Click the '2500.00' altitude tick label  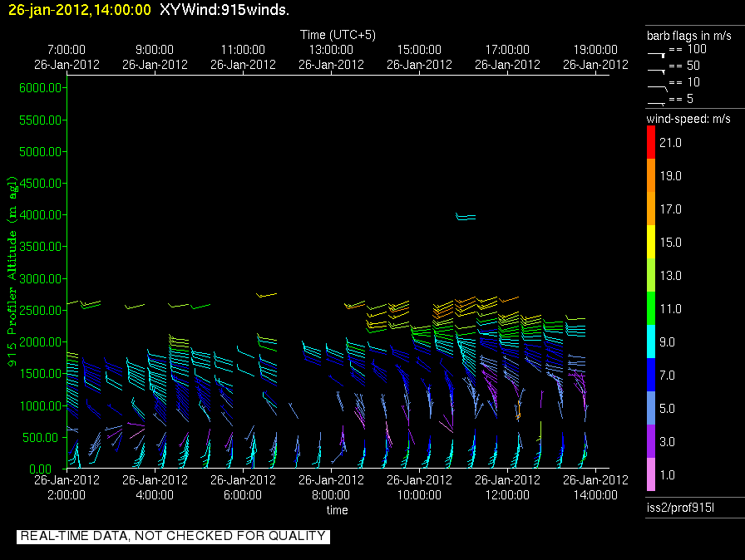41,311
